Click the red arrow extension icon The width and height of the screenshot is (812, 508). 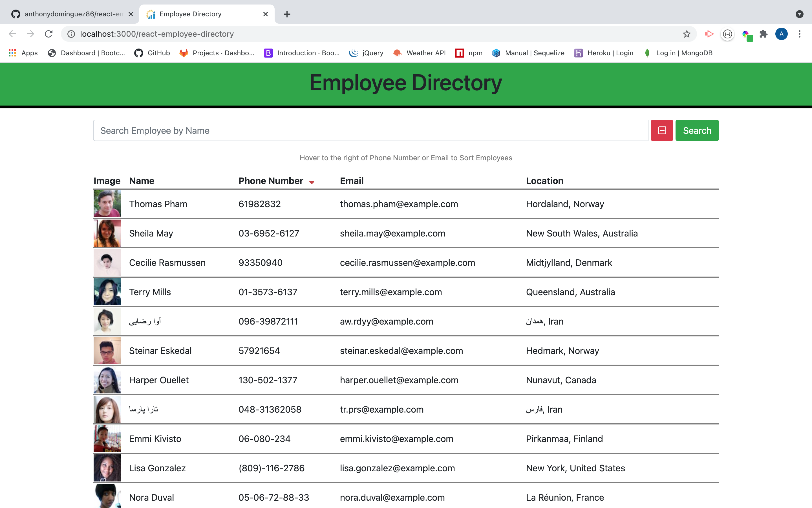(x=709, y=34)
